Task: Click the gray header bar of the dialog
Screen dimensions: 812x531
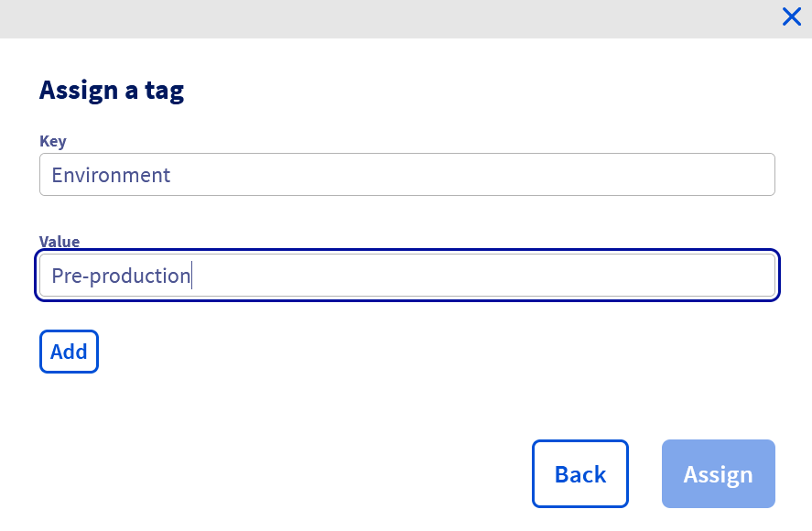Action: pos(384,18)
